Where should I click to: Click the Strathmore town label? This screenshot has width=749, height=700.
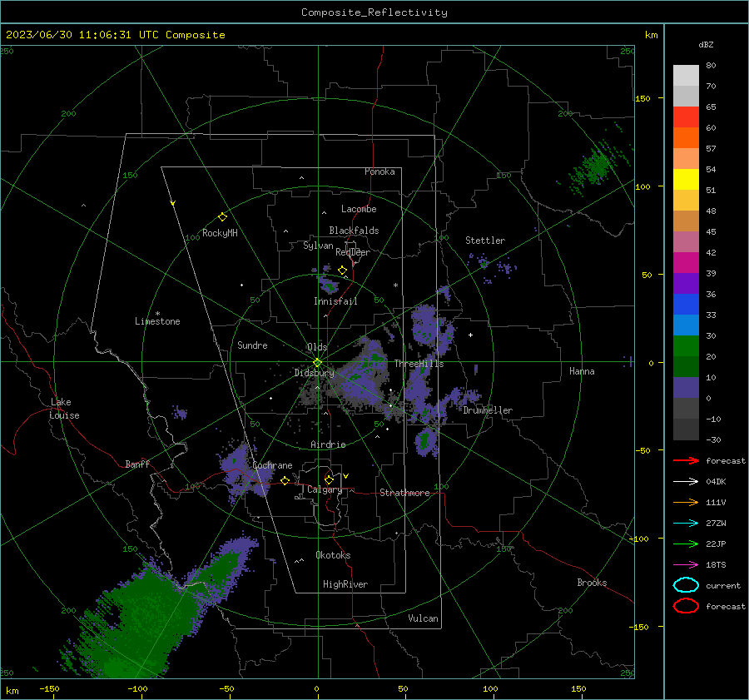point(404,493)
